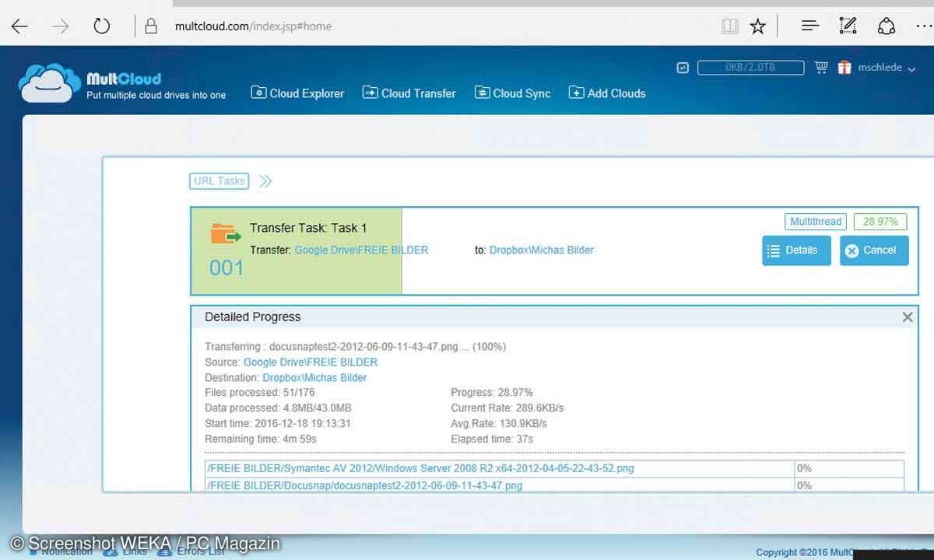This screenshot has height=560, width=934.
Task: Click the Multithread badge
Action: [x=816, y=222]
